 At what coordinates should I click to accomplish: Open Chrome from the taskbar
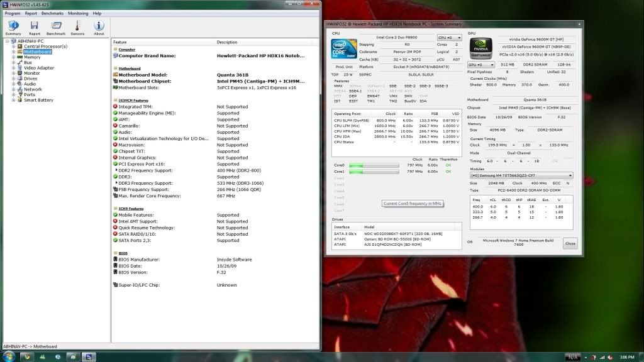coord(27,357)
